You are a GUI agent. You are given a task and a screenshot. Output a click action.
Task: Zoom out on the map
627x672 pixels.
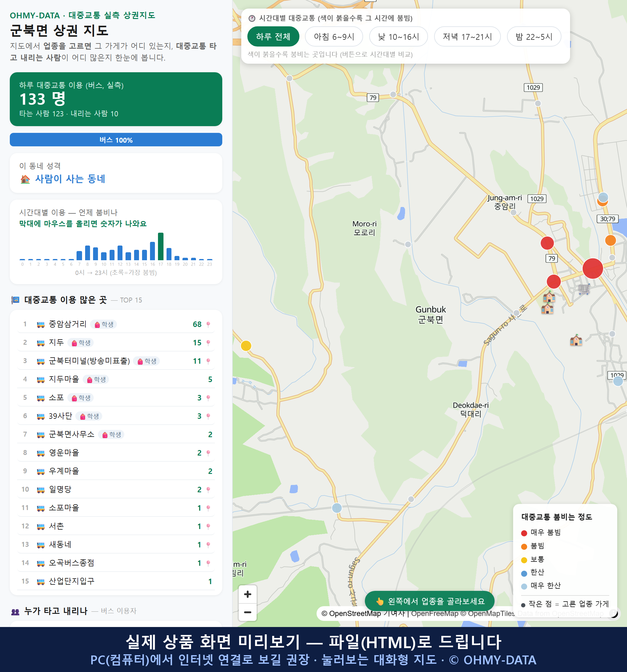(x=247, y=612)
